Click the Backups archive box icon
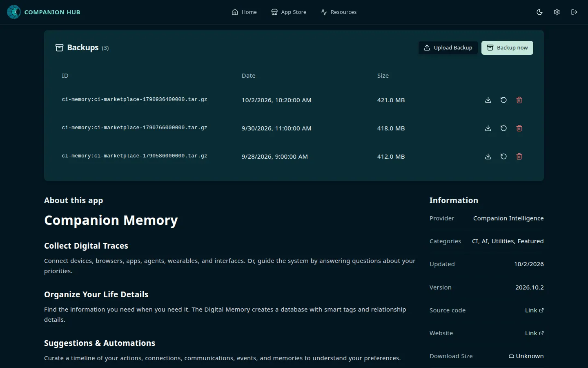The image size is (588, 368). (59, 48)
